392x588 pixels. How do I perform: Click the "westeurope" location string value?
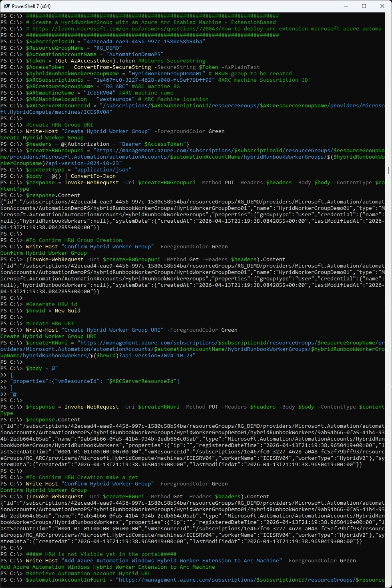(112, 99)
